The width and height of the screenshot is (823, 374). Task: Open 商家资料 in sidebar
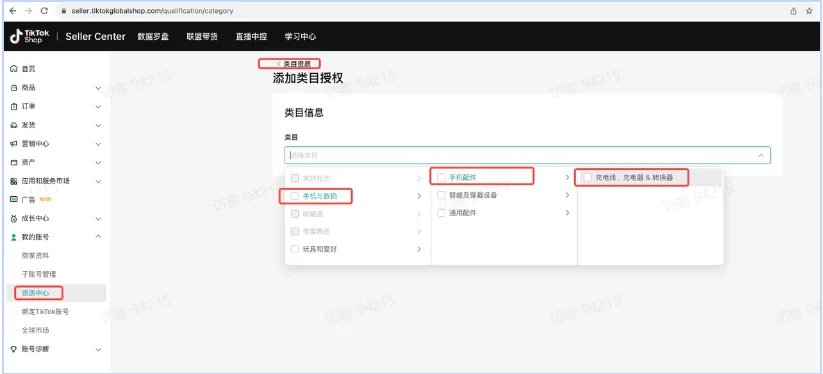[35, 256]
